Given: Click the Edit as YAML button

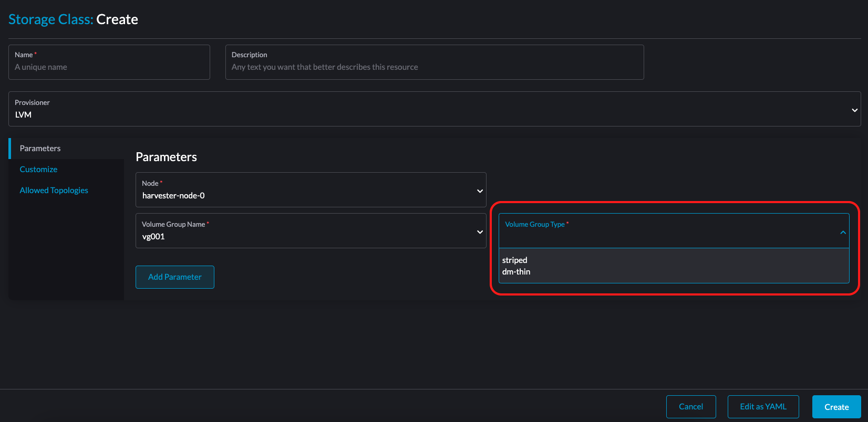Looking at the screenshot, I should click(x=763, y=407).
